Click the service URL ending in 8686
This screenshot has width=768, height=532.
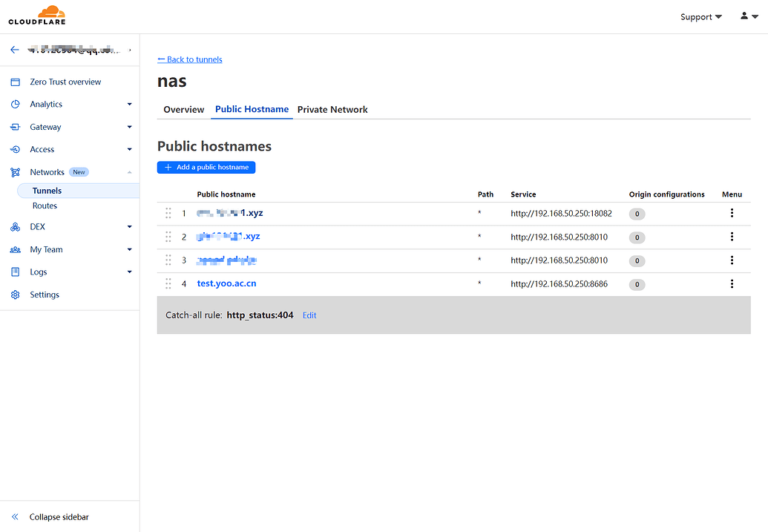[559, 283]
